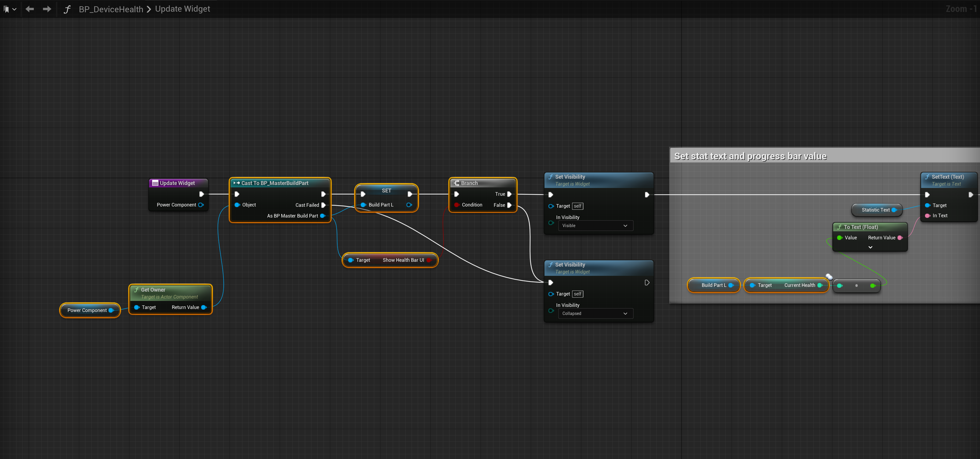Image resolution: width=980 pixels, height=459 pixels.
Task: Click the BP_DeviceHealth breadcrumb
Action: [111, 9]
